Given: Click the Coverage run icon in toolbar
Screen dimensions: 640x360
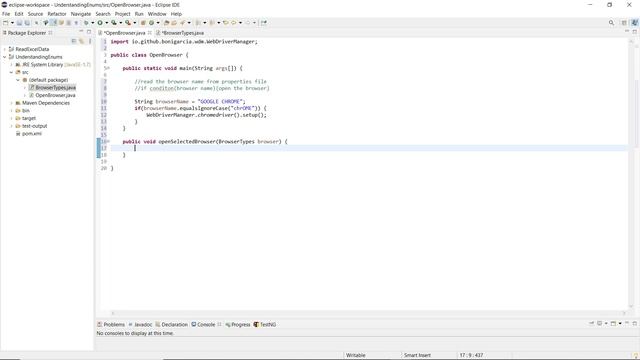Looking at the screenshot, I should (114, 23).
